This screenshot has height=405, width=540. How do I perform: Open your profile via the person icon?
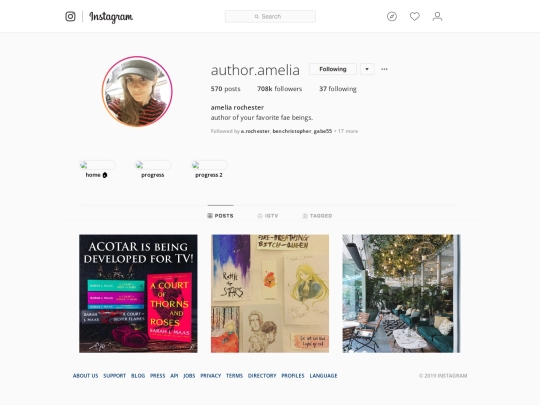click(437, 16)
